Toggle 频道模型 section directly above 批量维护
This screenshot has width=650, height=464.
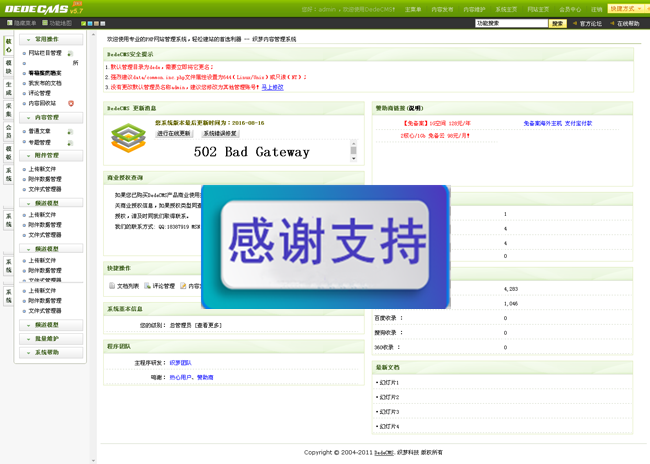pyautogui.click(x=51, y=325)
